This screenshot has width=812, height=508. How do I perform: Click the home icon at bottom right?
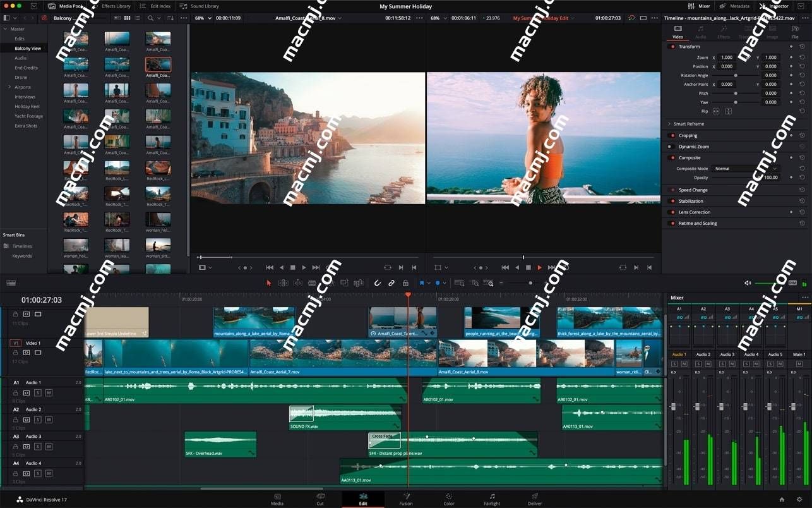782,500
